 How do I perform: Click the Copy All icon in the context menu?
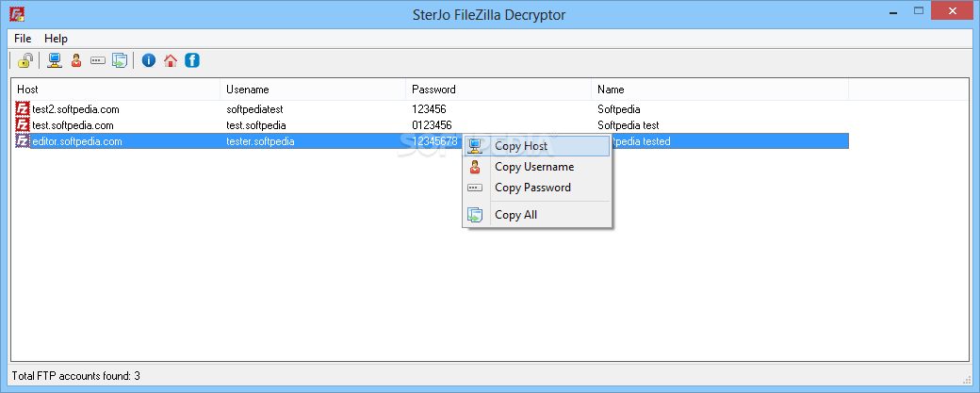click(475, 215)
